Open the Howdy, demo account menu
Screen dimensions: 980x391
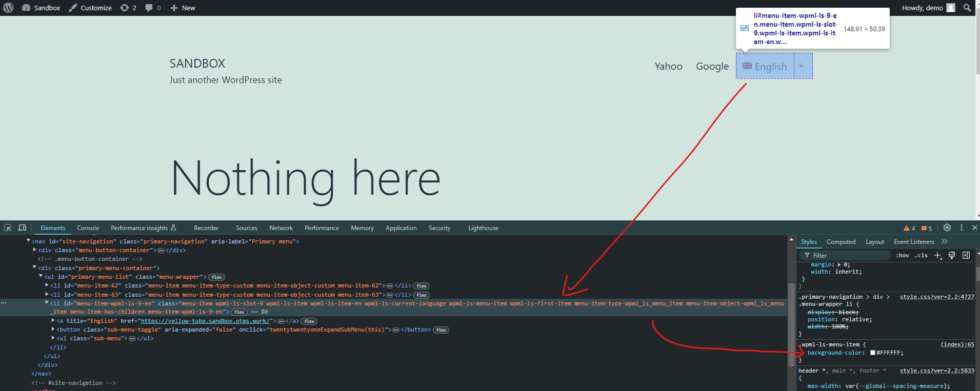[x=928, y=8]
